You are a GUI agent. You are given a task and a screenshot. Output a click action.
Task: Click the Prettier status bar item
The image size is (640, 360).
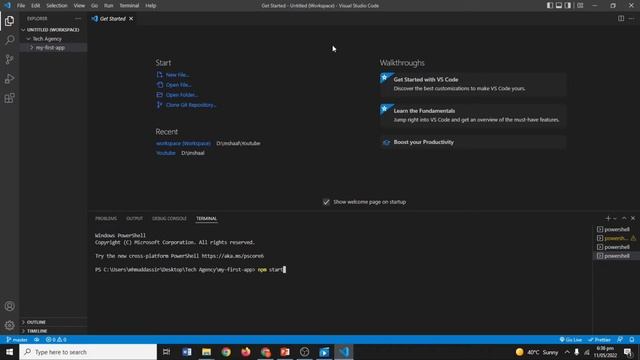599,340
